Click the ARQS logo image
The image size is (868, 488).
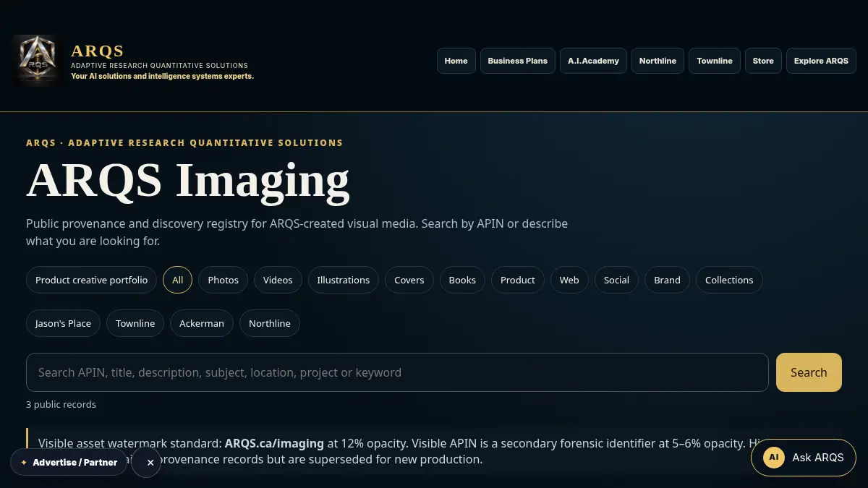pyautogui.click(x=37, y=61)
